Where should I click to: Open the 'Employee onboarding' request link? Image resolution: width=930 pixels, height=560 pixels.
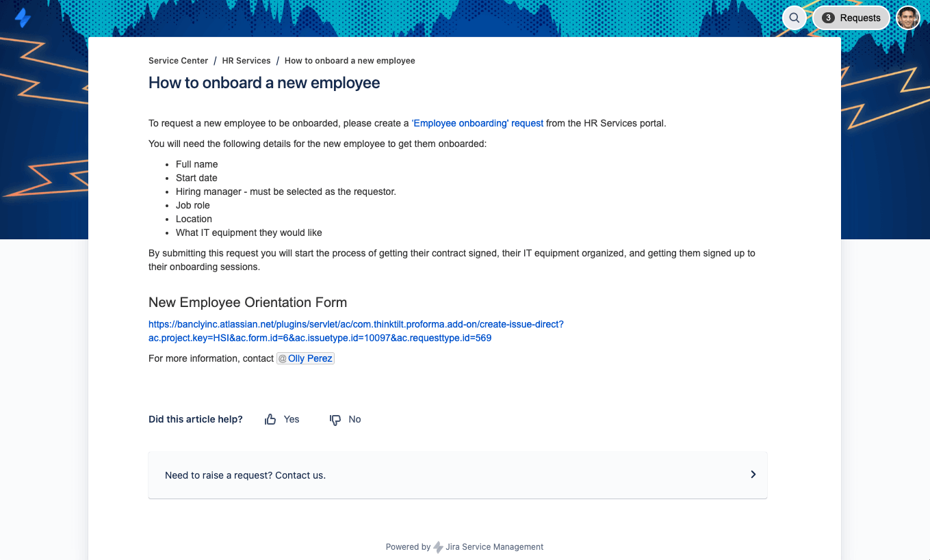tap(478, 123)
